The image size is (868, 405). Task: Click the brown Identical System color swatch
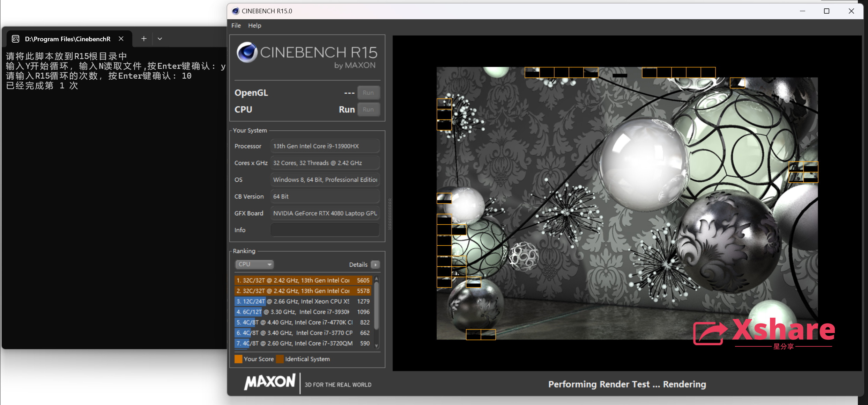coord(280,359)
